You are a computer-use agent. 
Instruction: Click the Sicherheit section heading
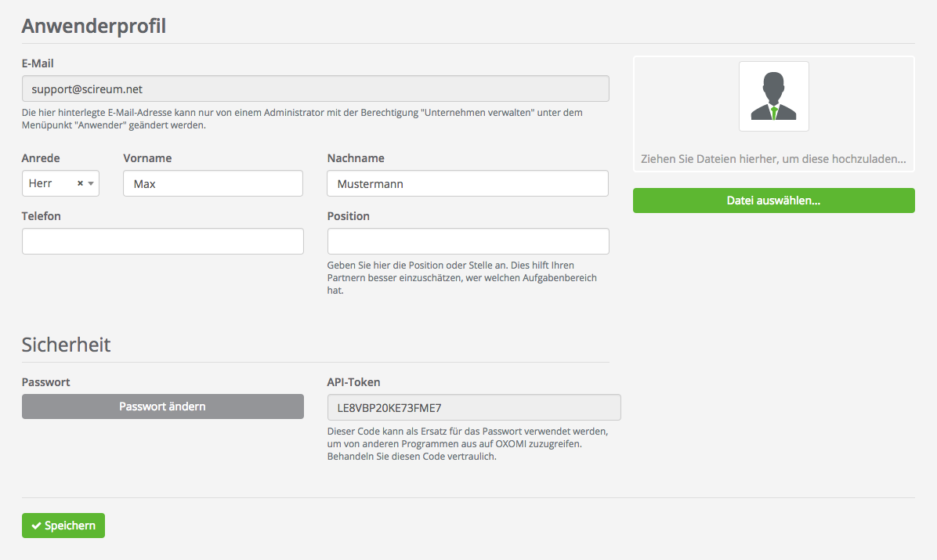coord(66,345)
